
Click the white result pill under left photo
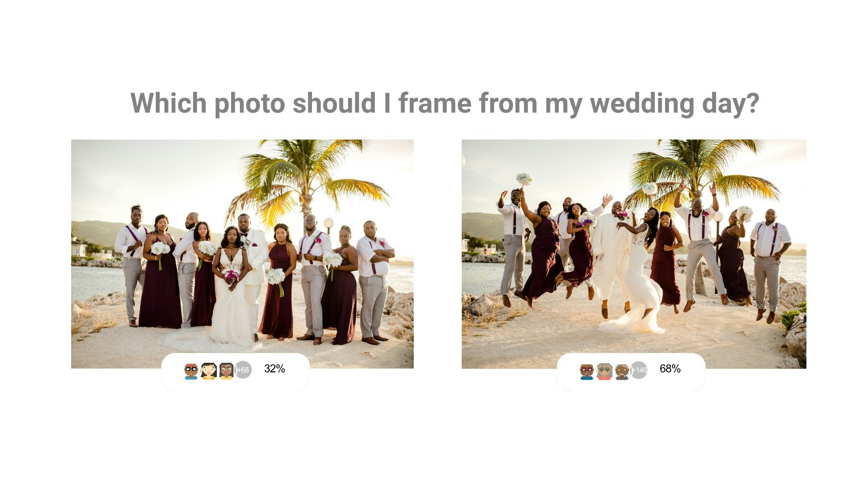[236, 372]
